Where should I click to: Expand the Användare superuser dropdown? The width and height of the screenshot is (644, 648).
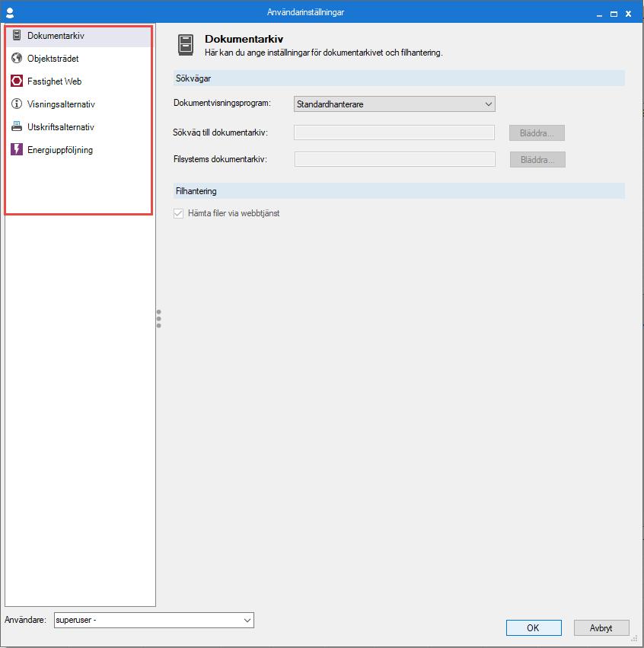point(154,620)
